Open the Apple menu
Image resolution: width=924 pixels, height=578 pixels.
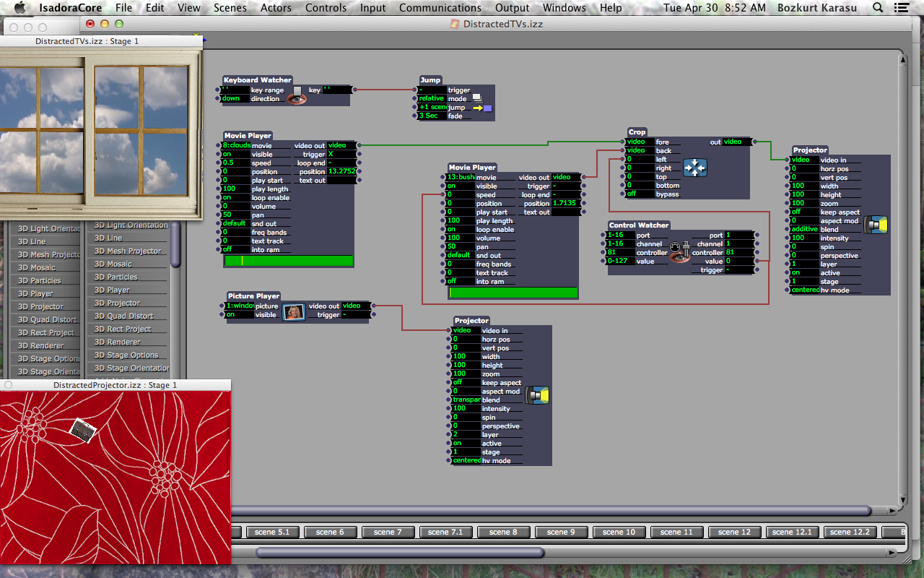pos(19,8)
